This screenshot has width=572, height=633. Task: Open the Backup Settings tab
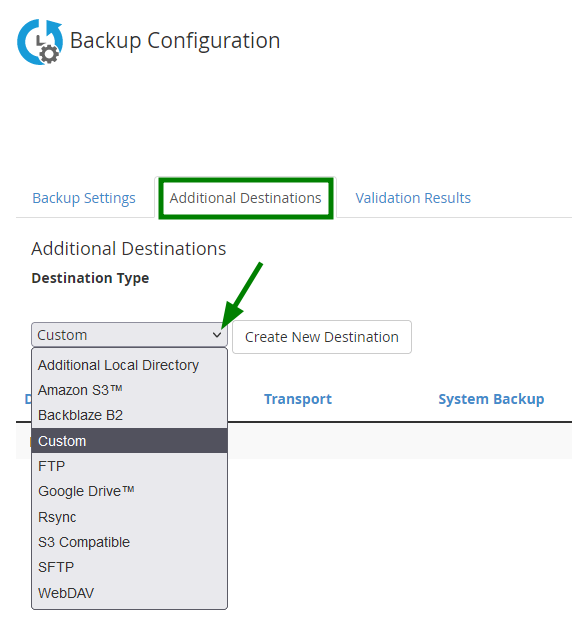coord(84,198)
